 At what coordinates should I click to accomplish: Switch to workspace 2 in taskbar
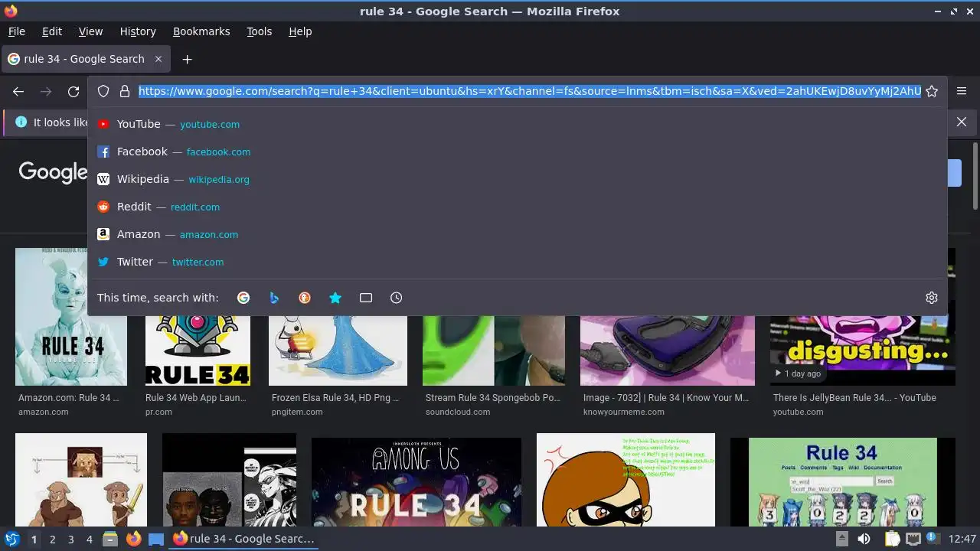click(x=52, y=540)
